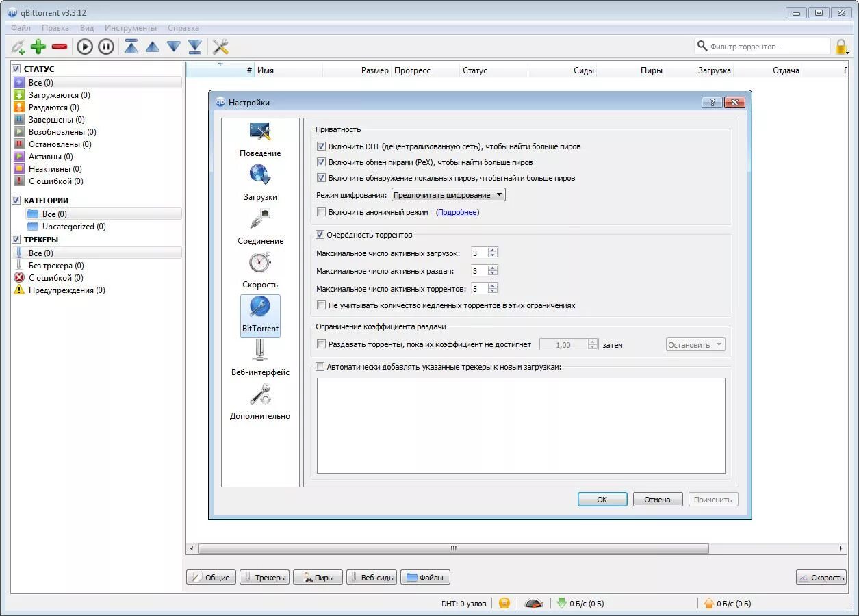Toggle ТРЕКЕРЫ sidebar section checkbox
The image size is (859, 616).
16,240
